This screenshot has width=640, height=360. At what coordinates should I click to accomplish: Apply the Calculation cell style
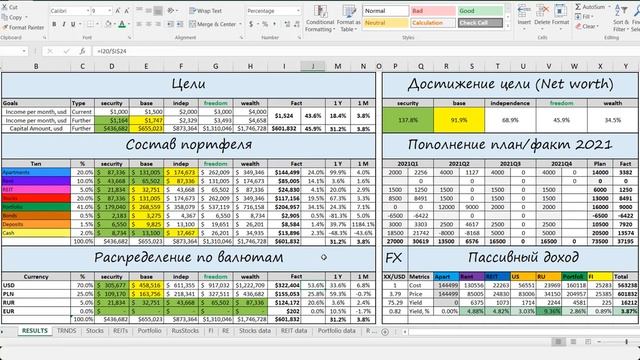point(433,23)
